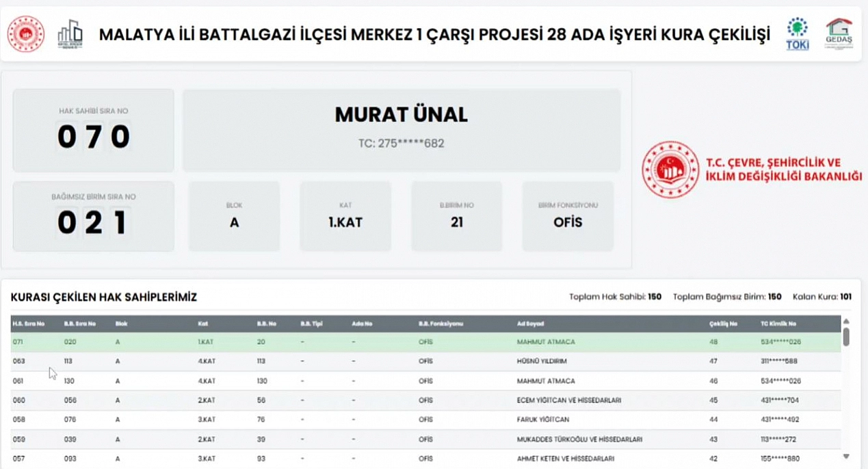The image size is (868, 469).
Task: Click the large red ministry seal on right
Action: (670, 170)
